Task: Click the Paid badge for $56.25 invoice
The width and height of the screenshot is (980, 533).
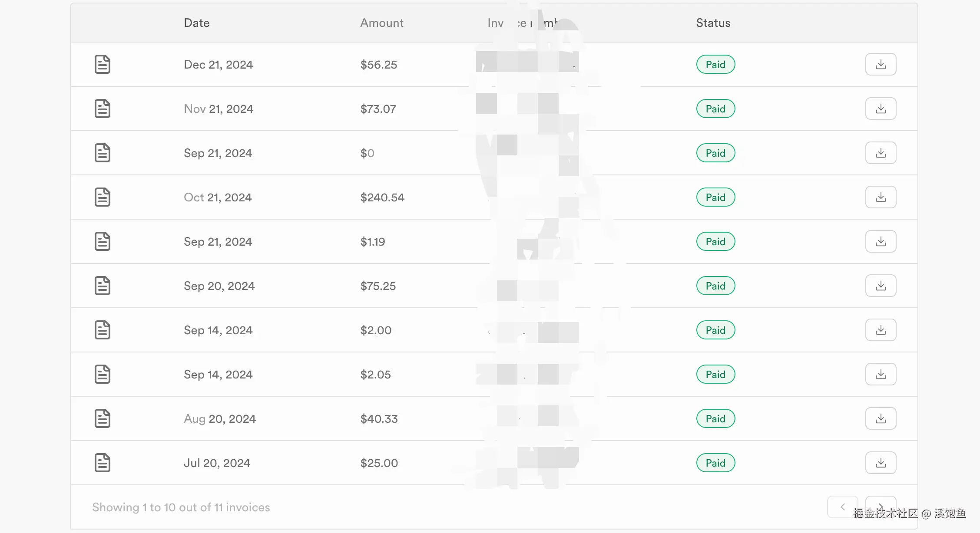Action: (715, 64)
